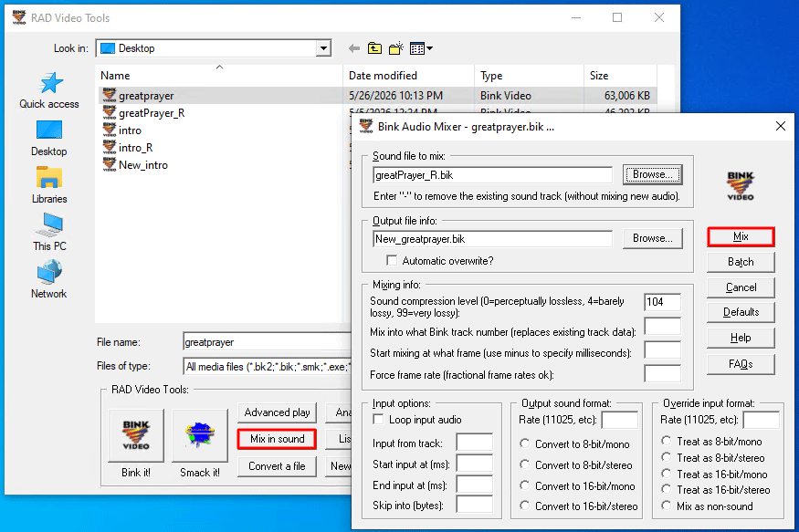Click the Bink track number field

click(662, 327)
